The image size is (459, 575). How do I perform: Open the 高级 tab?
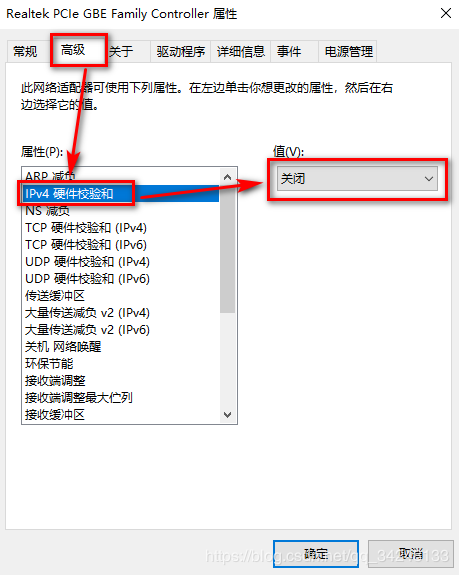(x=73, y=50)
